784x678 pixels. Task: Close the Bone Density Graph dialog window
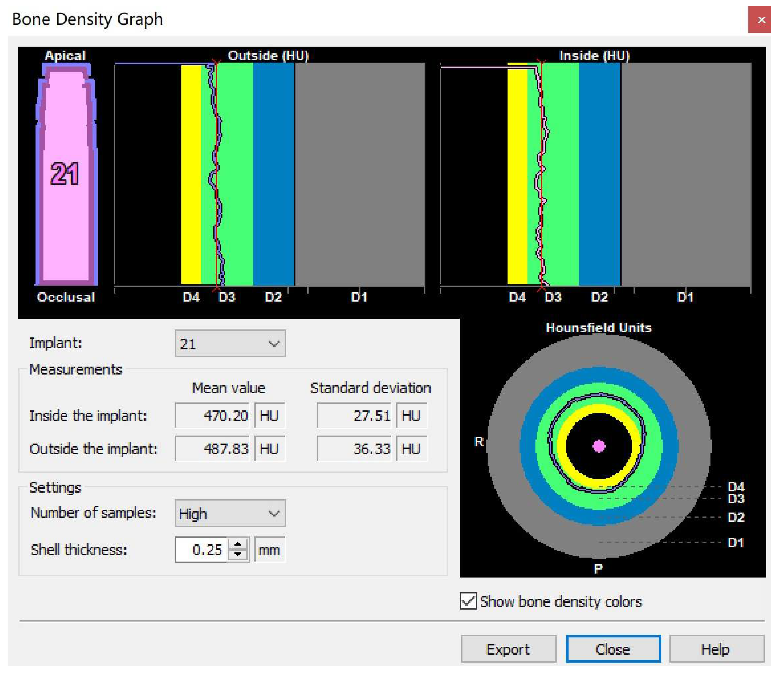point(761,20)
